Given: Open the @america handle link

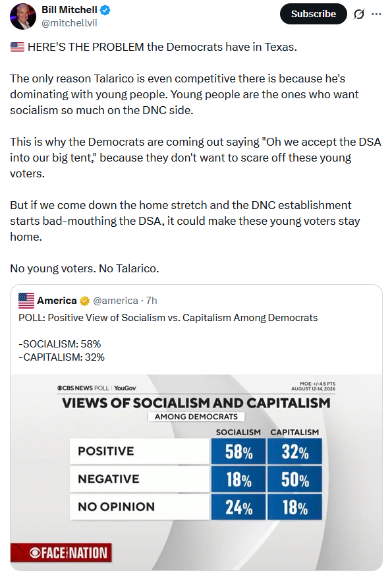Looking at the screenshot, I should [115, 301].
